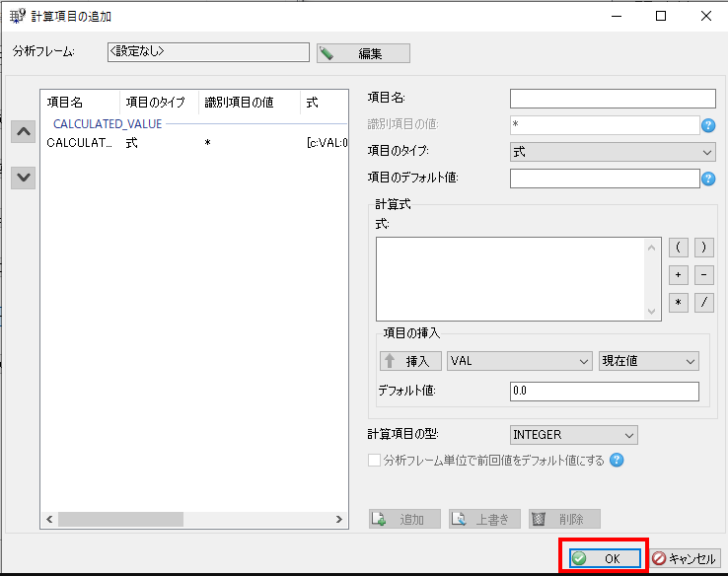The height and width of the screenshot is (576, 728).
Task: Sort by 識別項目の値 column header
Action: [250, 103]
